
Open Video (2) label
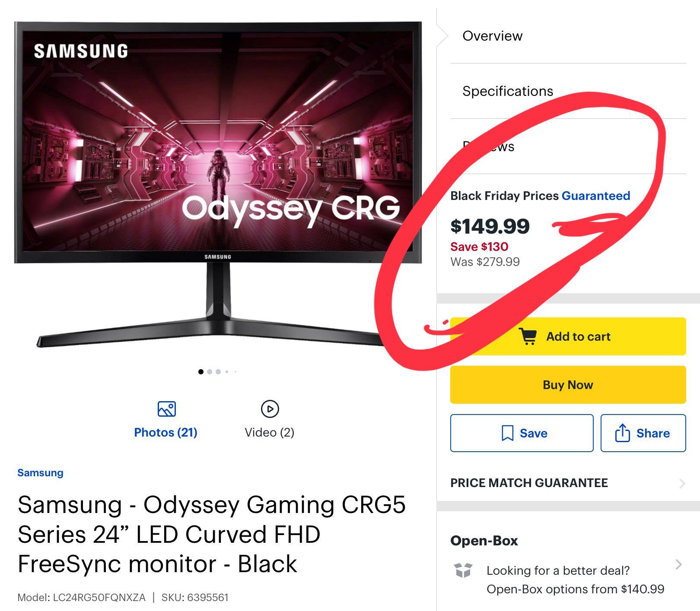pos(269,432)
